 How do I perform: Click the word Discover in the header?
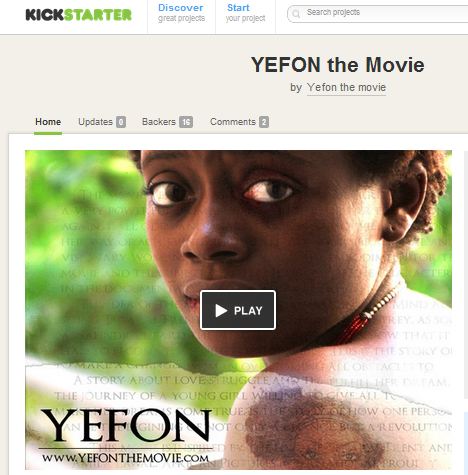(x=181, y=8)
